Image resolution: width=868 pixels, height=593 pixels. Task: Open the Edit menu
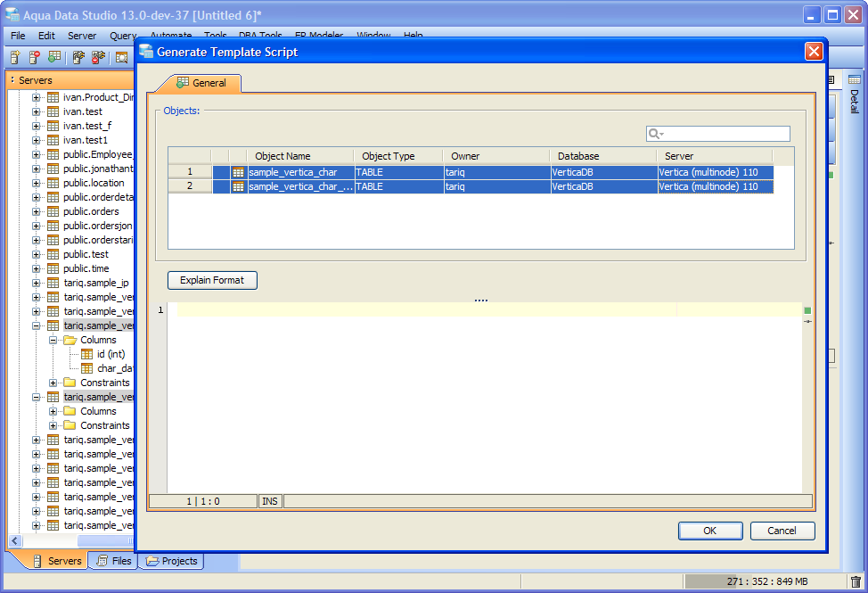pos(46,36)
